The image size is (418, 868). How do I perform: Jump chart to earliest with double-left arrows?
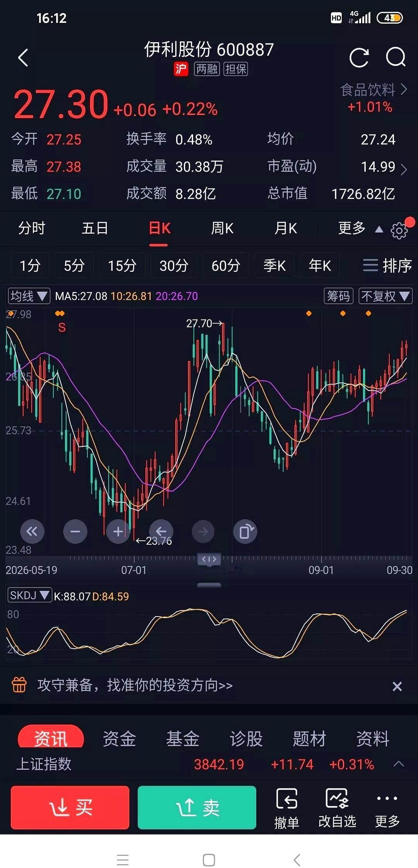point(32,531)
